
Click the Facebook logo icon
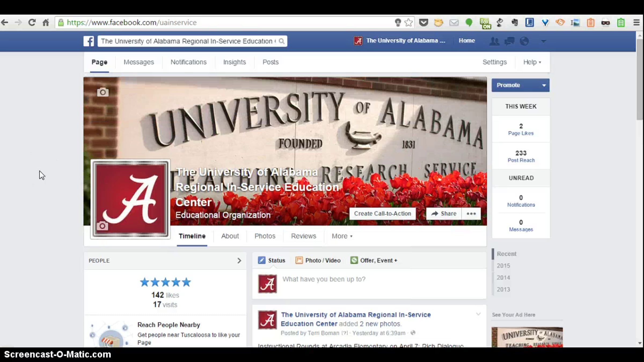[89, 41]
